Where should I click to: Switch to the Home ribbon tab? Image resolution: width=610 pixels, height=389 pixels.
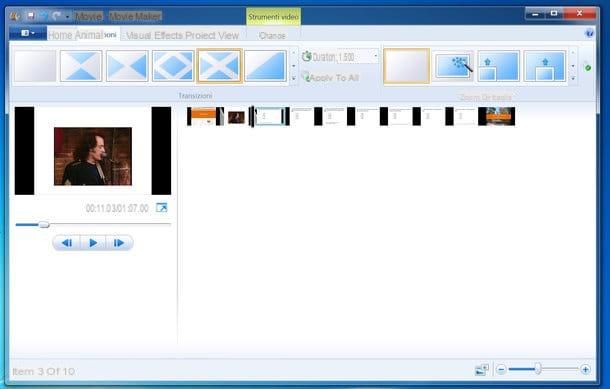60,35
